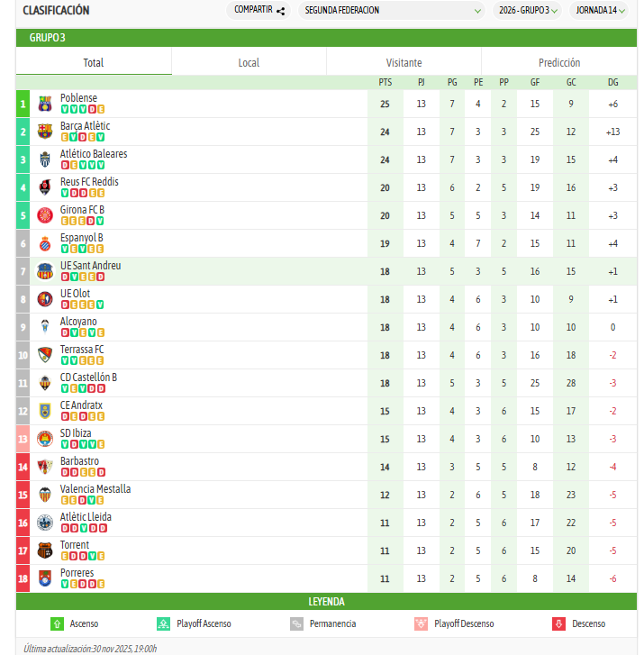644x655 pixels.
Task: Click the Espanyol B team crest
Action: tap(45, 243)
